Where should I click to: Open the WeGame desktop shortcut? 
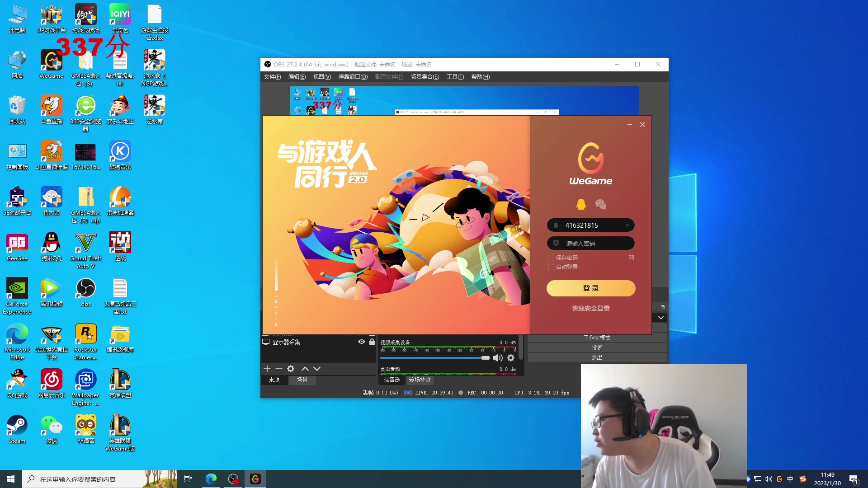(52, 64)
